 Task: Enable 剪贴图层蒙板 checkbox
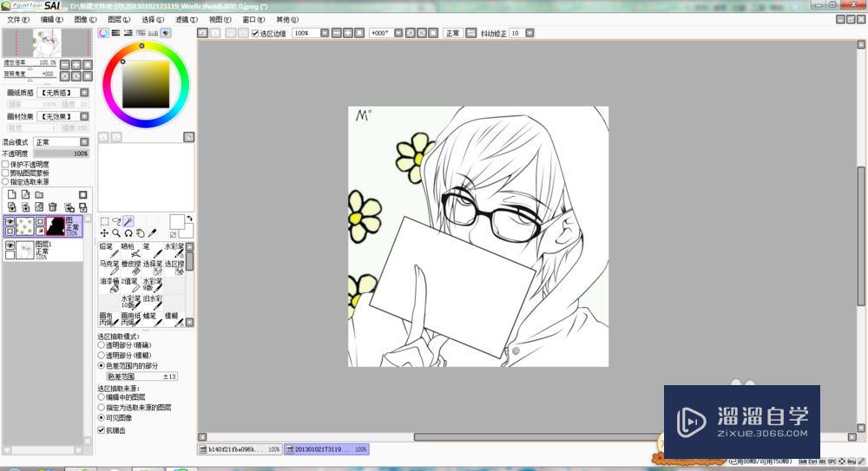click(5, 173)
